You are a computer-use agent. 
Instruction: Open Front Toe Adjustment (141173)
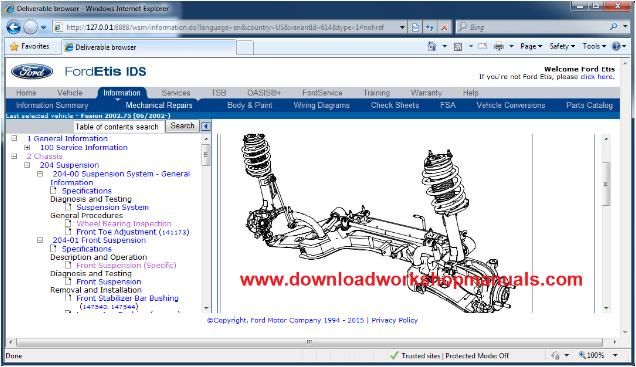(x=133, y=232)
